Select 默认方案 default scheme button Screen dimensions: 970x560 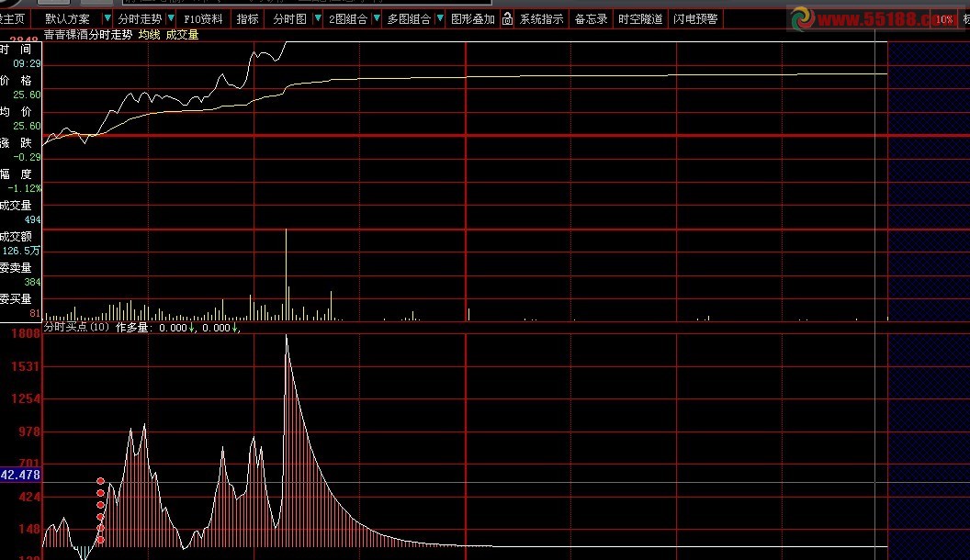tap(67, 19)
